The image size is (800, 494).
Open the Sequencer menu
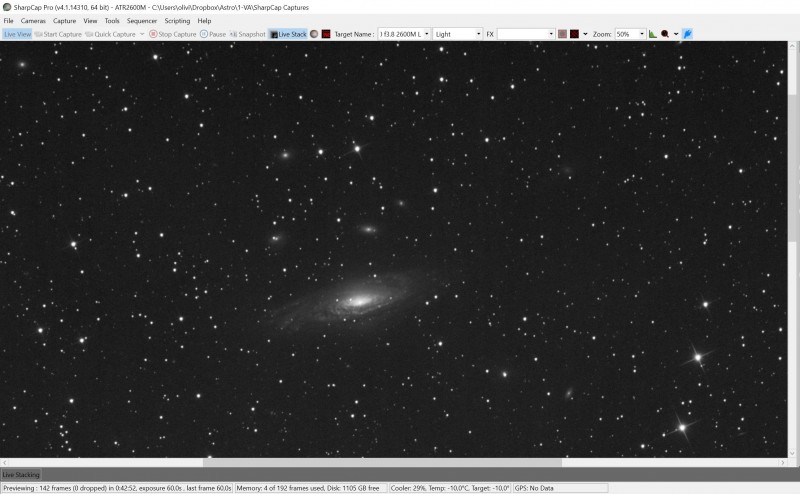(142, 21)
